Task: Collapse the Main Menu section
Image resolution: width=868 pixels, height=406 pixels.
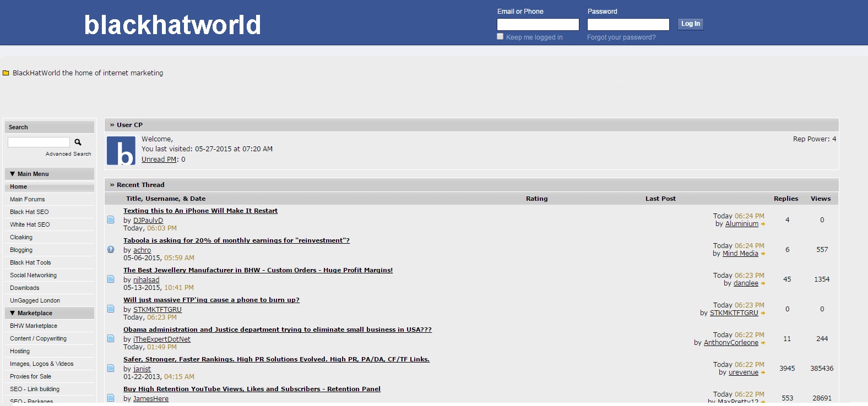Action: (13, 174)
